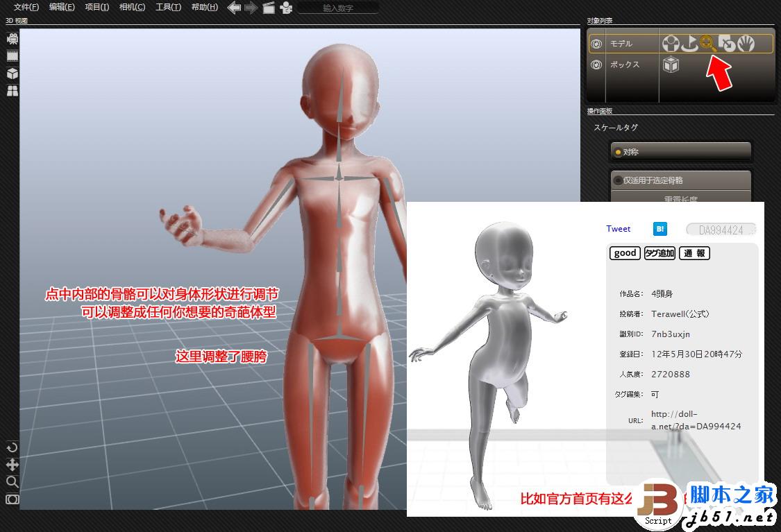Open the 相机(C) menu
Image resolution: width=781 pixels, height=532 pixels.
(132, 7)
